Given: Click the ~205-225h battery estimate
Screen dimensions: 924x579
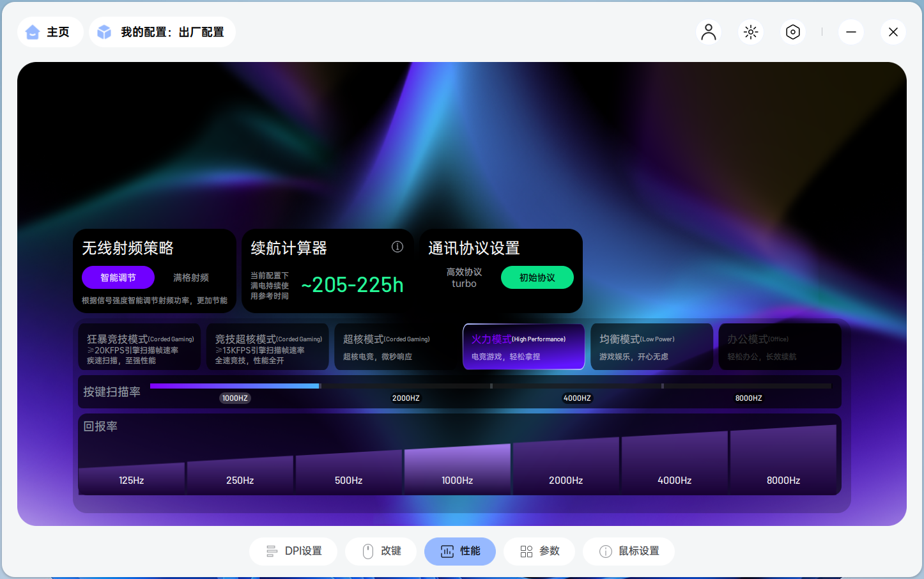Looking at the screenshot, I should click(x=353, y=284).
